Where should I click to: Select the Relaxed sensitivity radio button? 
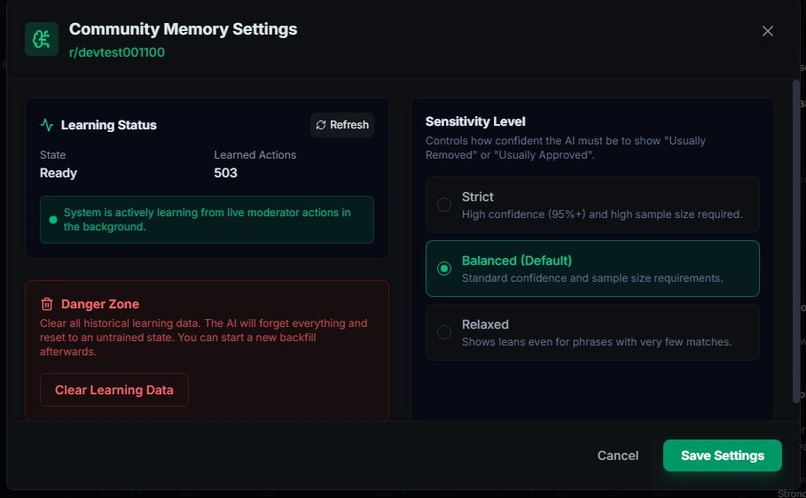click(444, 332)
